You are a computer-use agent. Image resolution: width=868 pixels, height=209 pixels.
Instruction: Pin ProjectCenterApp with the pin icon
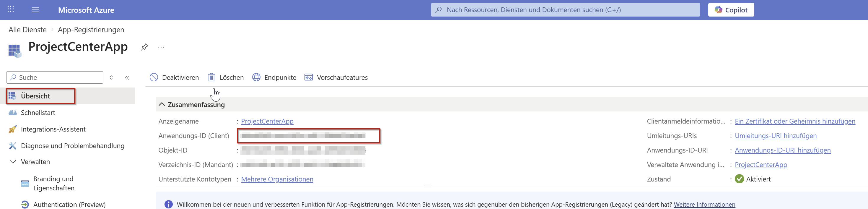144,47
